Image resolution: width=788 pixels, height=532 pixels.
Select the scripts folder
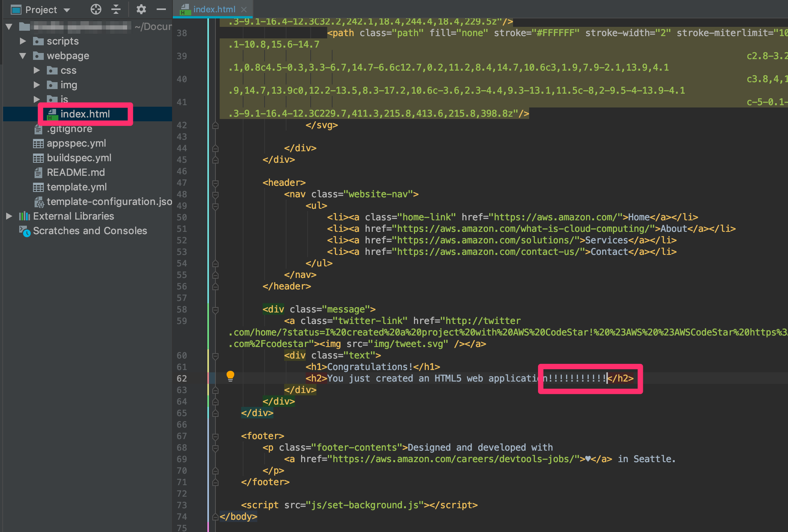click(x=63, y=41)
